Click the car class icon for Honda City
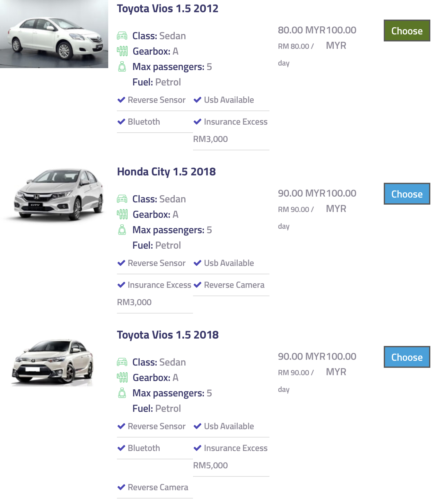This screenshot has height=504, width=439. click(x=122, y=199)
